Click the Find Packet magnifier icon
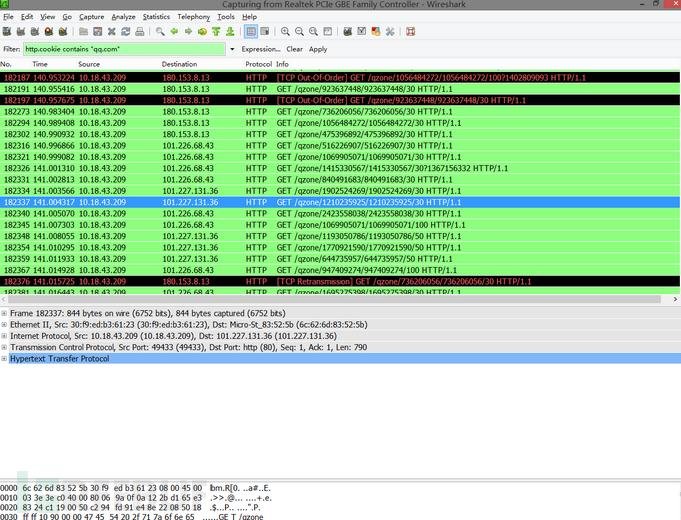Image resolution: width=681 pixels, height=520 pixels. pyautogui.click(x=161, y=32)
